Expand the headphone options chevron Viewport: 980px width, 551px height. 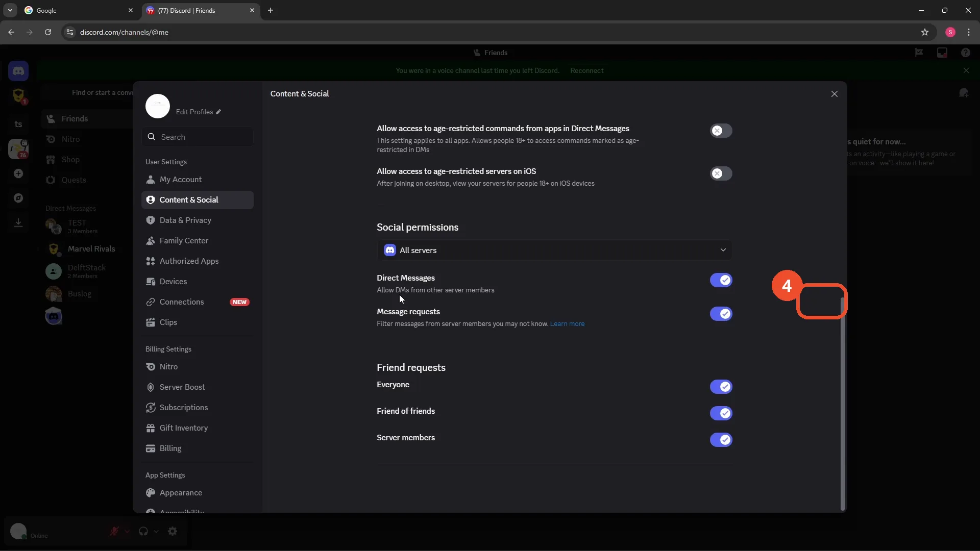[x=156, y=531]
